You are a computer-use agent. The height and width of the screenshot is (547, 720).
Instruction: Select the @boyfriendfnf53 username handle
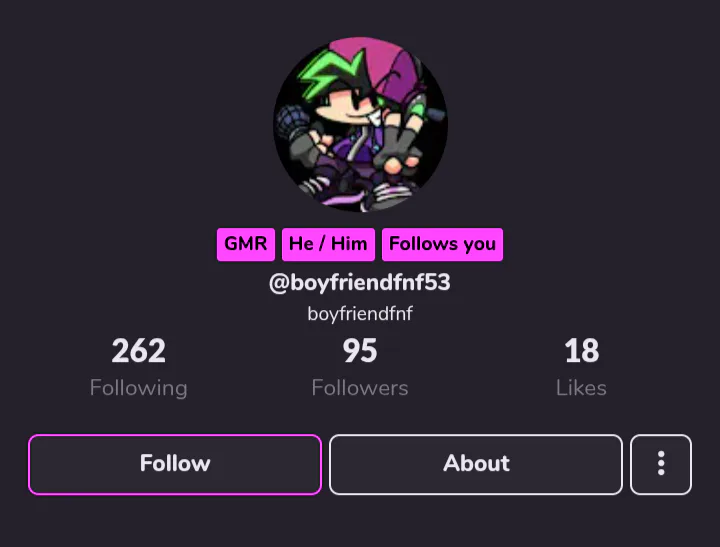(360, 282)
